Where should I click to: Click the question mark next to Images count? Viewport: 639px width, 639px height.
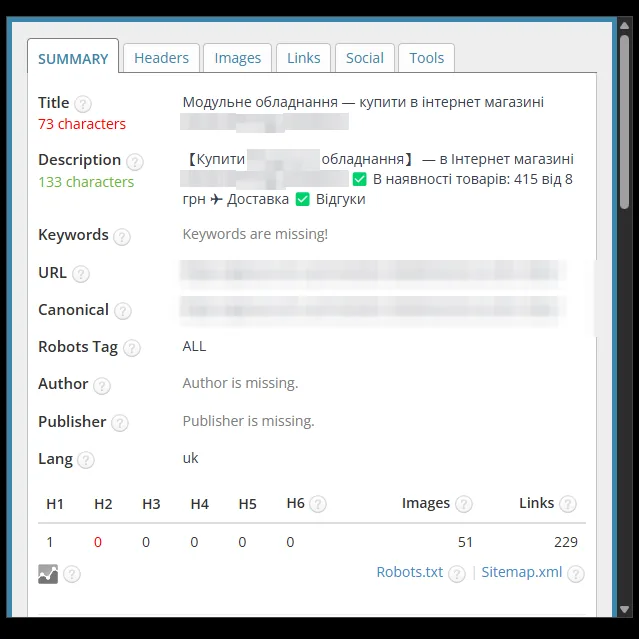pyautogui.click(x=464, y=504)
